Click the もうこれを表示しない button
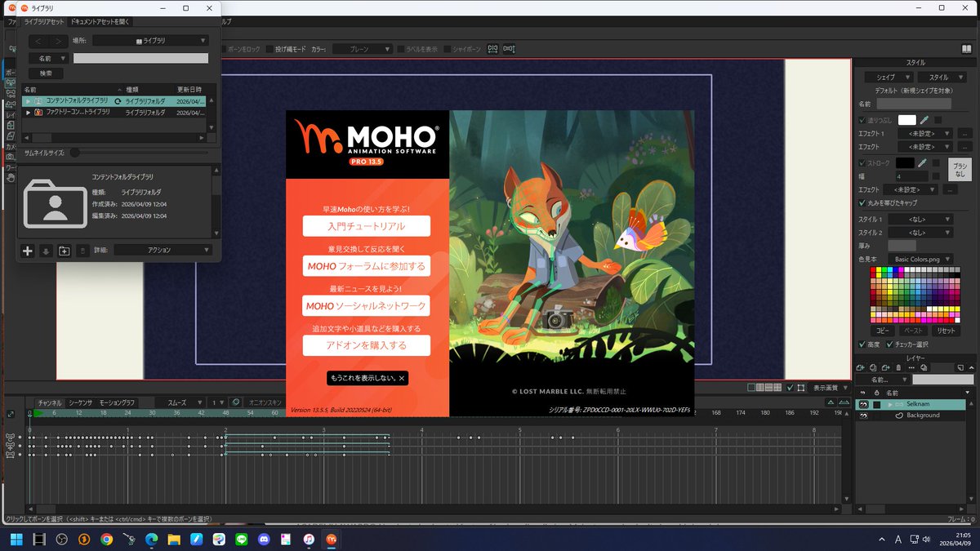The width and height of the screenshot is (980, 551). coord(366,378)
